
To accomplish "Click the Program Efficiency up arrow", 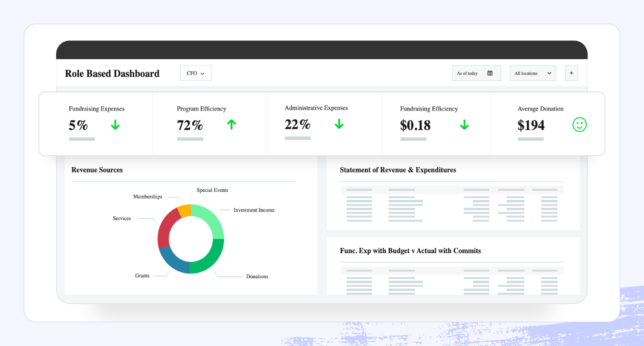I will click(x=232, y=125).
